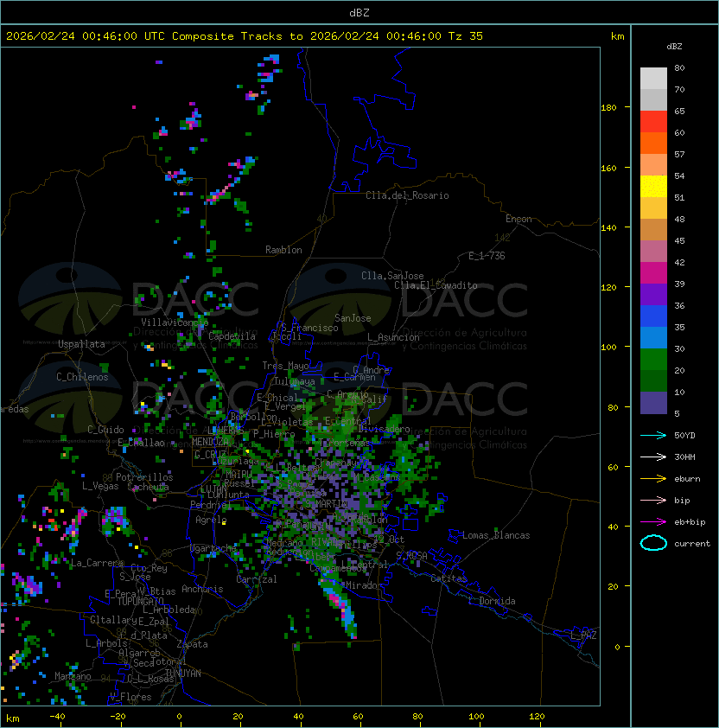
Task: Click the 'Encon' map label
Action: [x=519, y=219]
